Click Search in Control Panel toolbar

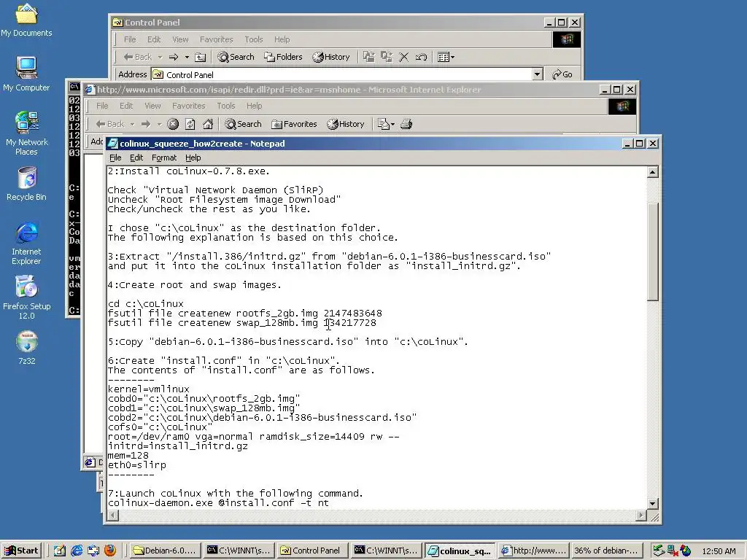(x=236, y=57)
